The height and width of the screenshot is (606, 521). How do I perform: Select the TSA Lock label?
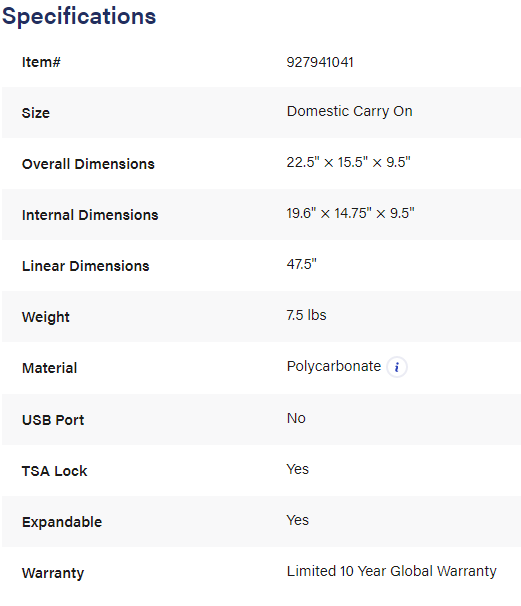coord(54,471)
